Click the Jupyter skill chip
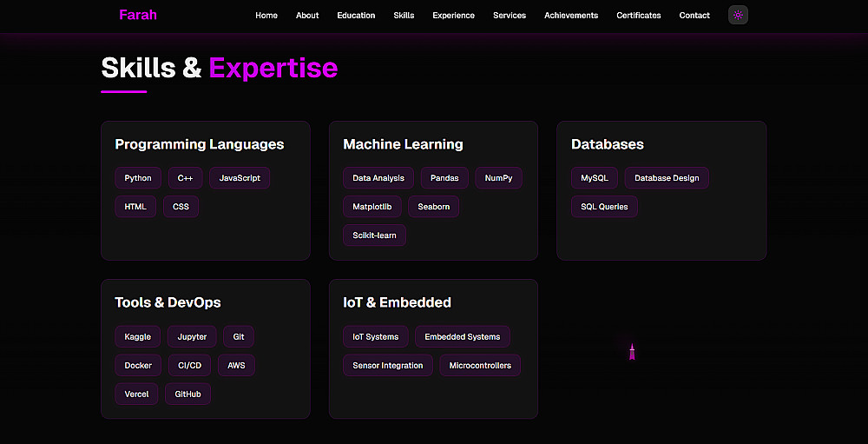868x444 pixels. coord(192,336)
